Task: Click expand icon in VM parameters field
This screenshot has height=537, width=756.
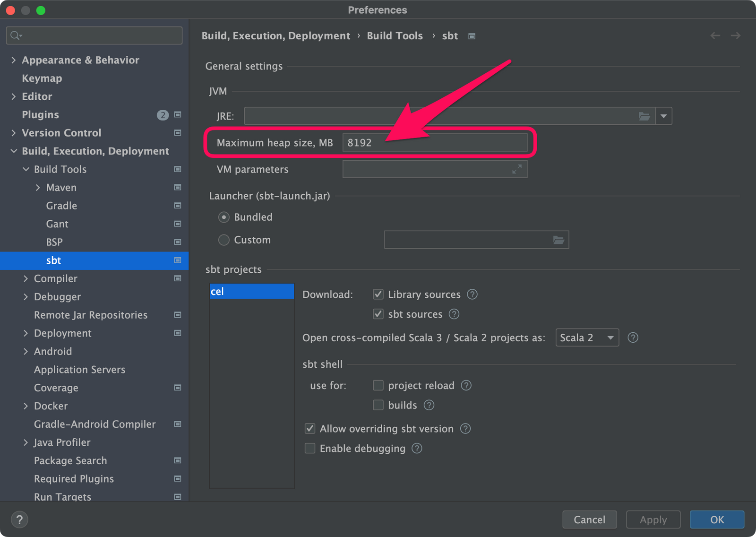Action: point(517,169)
